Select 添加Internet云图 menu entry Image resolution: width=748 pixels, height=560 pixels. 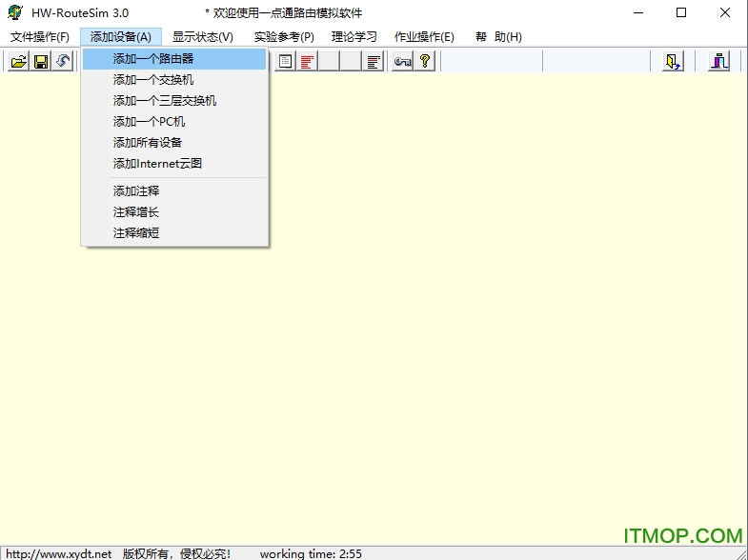pos(174,164)
